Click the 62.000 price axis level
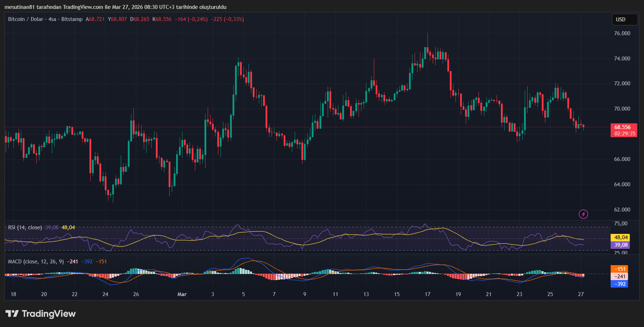 pyautogui.click(x=622, y=210)
